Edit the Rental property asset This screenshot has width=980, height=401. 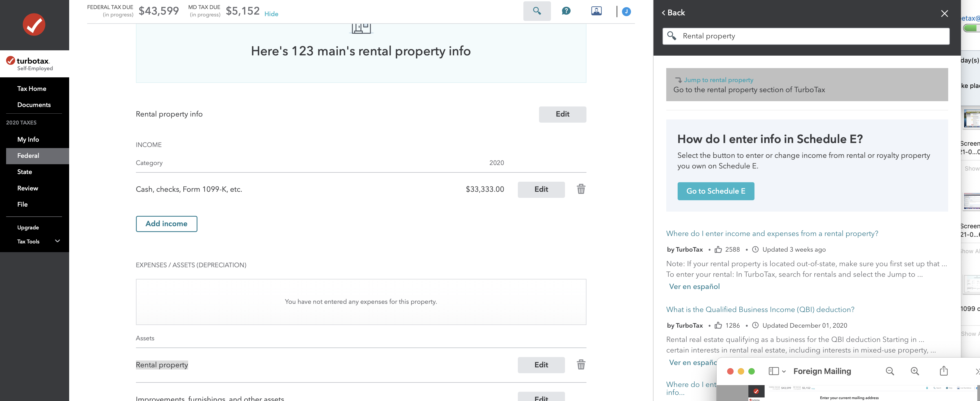(541, 365)
